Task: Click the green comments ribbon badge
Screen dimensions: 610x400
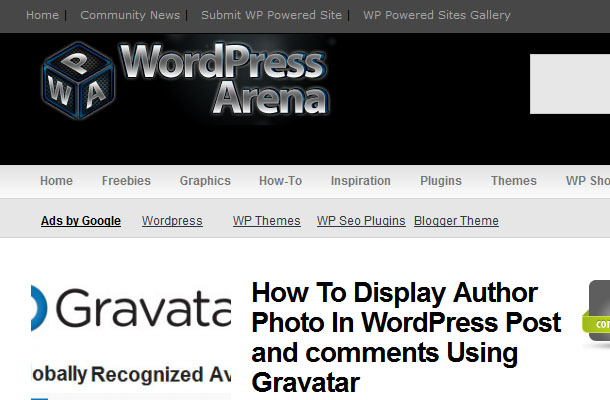Action: [596, 323]
